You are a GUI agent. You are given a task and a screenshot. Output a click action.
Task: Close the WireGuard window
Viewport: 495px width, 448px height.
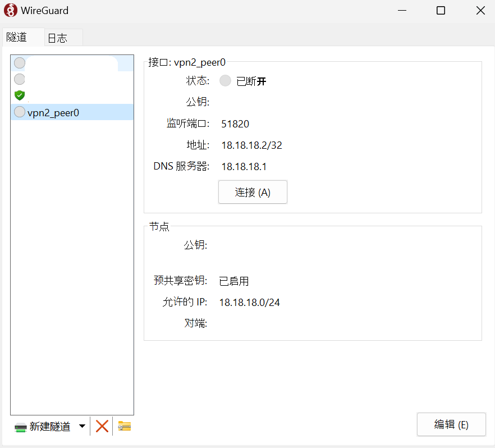coord(480,11)
